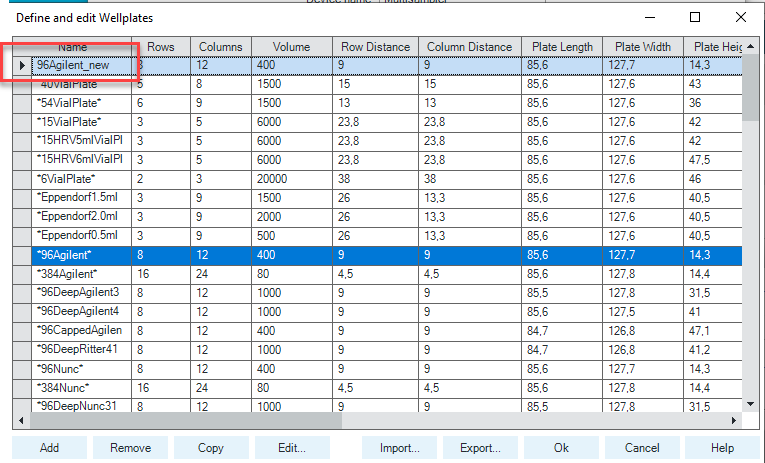Screen dimensions: 765x463
Task: Click the 500 volume cell of *Eppendorf0.5ml
Action: point(292,237)
